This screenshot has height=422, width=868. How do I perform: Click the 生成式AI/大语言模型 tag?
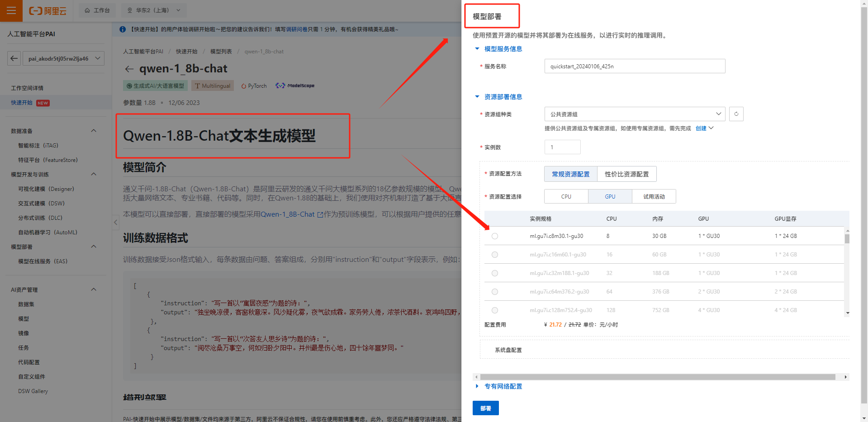tap(155, 86)
